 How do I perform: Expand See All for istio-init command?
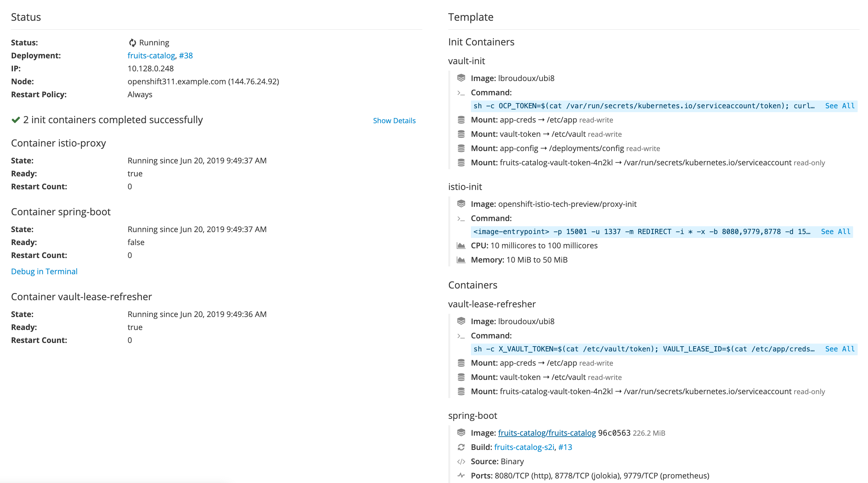tap(836, 231)
